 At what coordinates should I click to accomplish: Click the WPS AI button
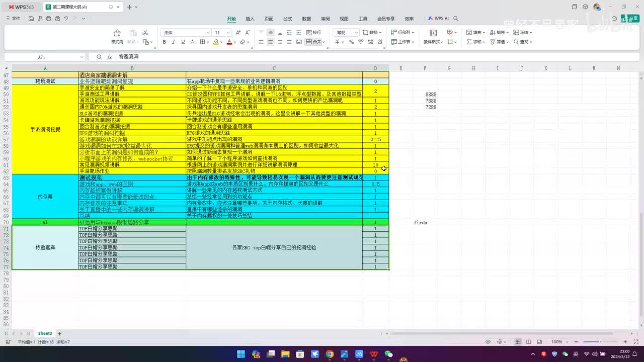point(438,19)
